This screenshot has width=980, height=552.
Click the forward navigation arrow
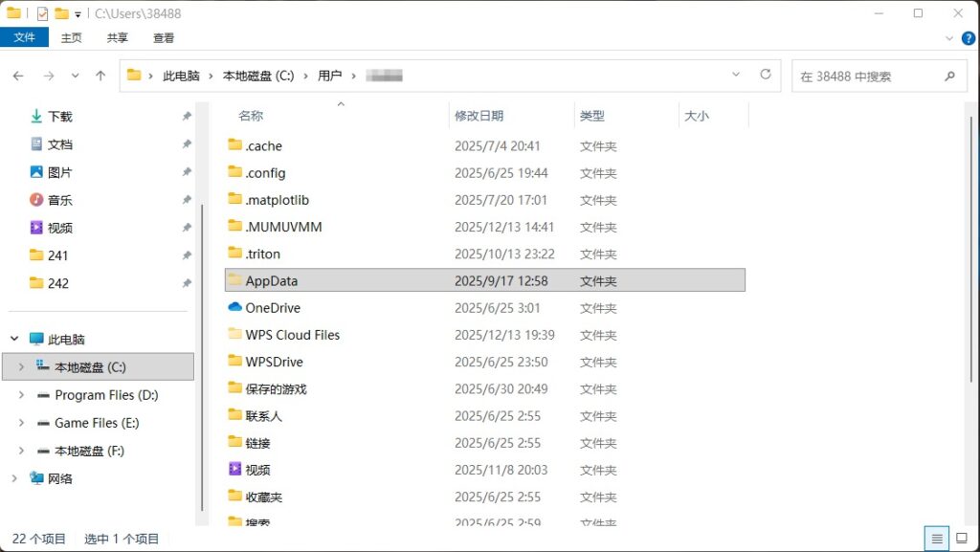[x=49, y=77]
